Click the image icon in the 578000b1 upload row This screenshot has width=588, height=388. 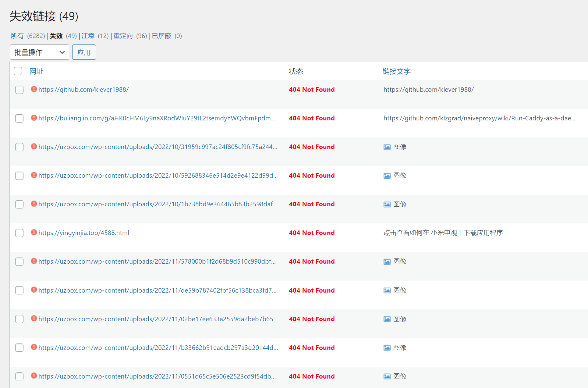(x=387, y=262)
